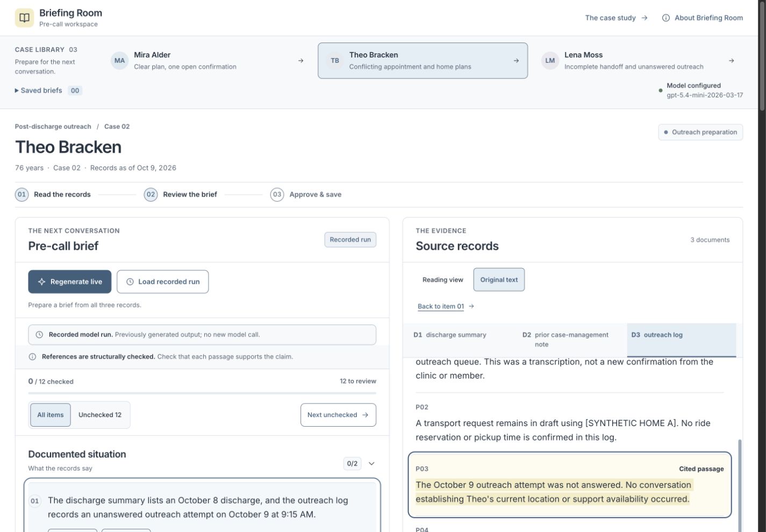
Task: Click the Outreach preparation status pill
Action: pos(700,132)
